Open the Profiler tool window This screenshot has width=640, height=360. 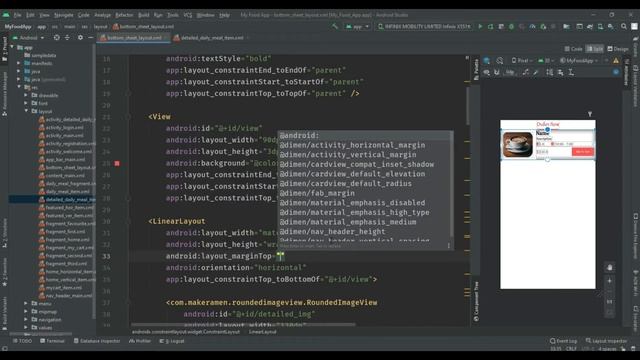pyautogui.click(x=140, y=341)
